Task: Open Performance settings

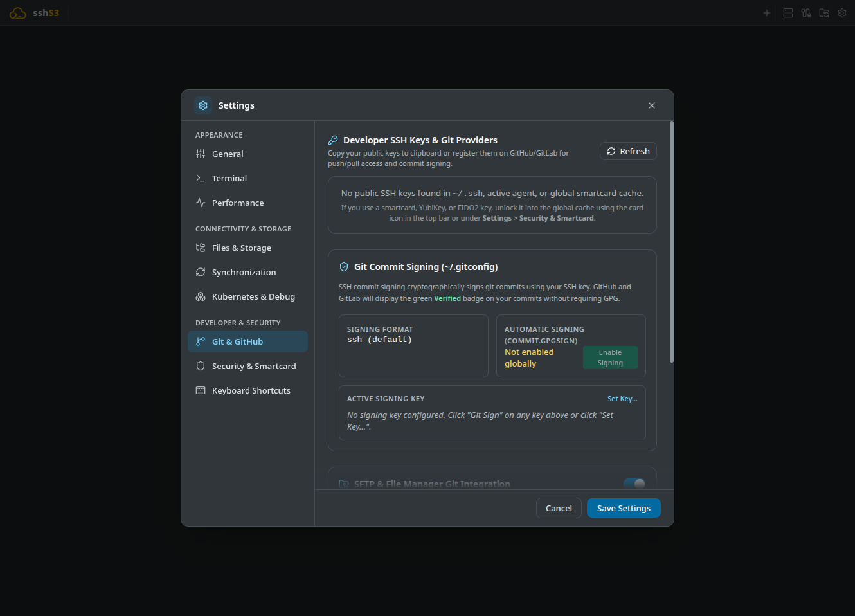Action: (x=248, y=203)
